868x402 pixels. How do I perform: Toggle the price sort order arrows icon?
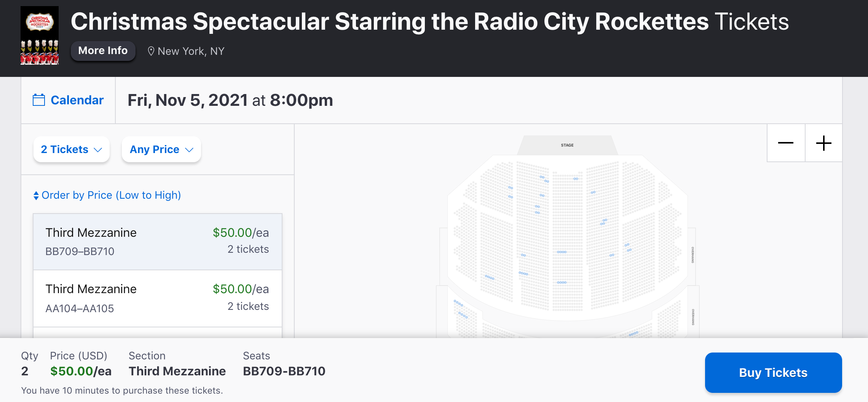36,195
